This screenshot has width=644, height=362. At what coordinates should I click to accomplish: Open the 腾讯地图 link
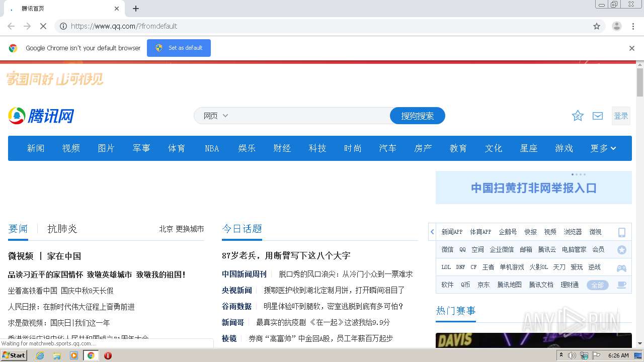(x=510, y=285)
